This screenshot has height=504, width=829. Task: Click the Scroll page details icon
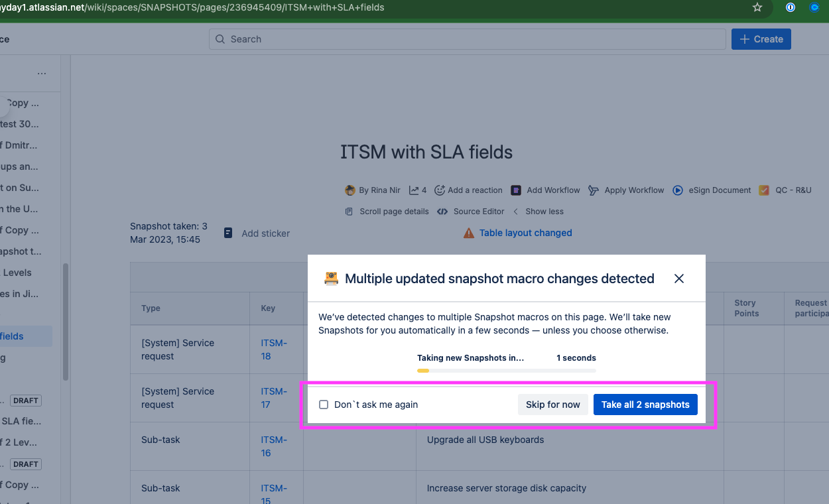(350, 212)
